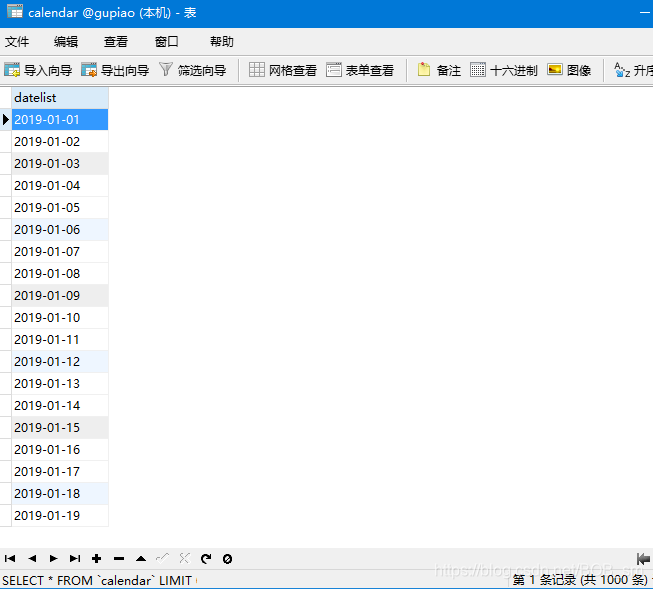Click the calendar table window icon
653x589 pixels.
pos(15,11)
